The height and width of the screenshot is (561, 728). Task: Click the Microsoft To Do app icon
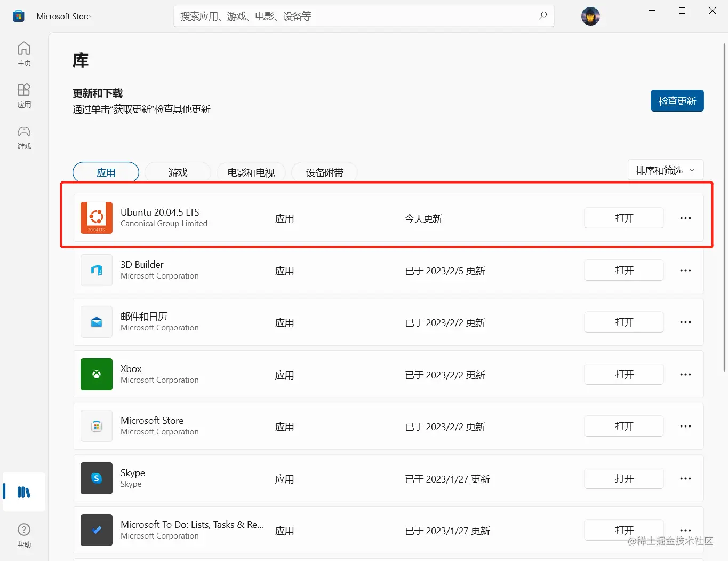coord(97,530)
